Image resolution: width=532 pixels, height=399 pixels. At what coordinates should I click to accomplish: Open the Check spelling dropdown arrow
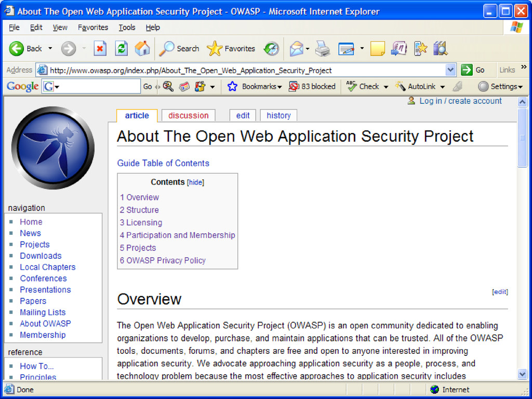(386, 87)
